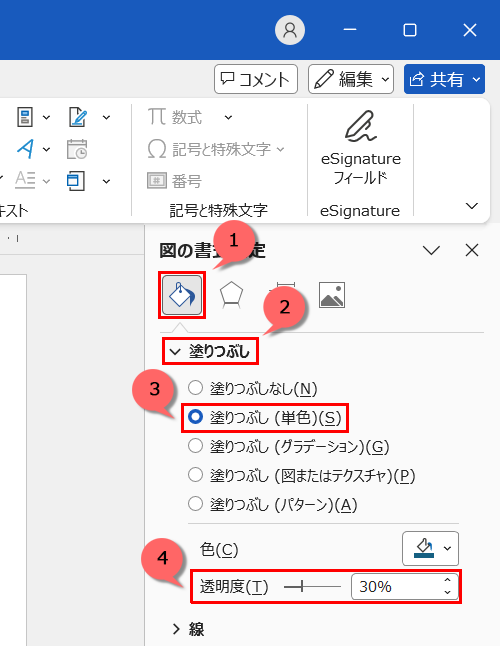Select 塗りつぶしなし option
The image size is (500, 646).
coord(252,388)
